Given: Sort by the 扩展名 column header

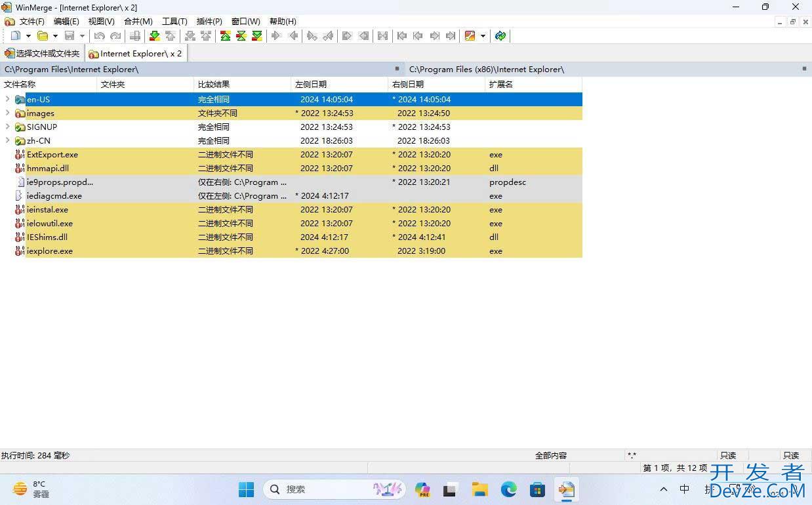Looking at the screenshot, I should pos(534,84).
